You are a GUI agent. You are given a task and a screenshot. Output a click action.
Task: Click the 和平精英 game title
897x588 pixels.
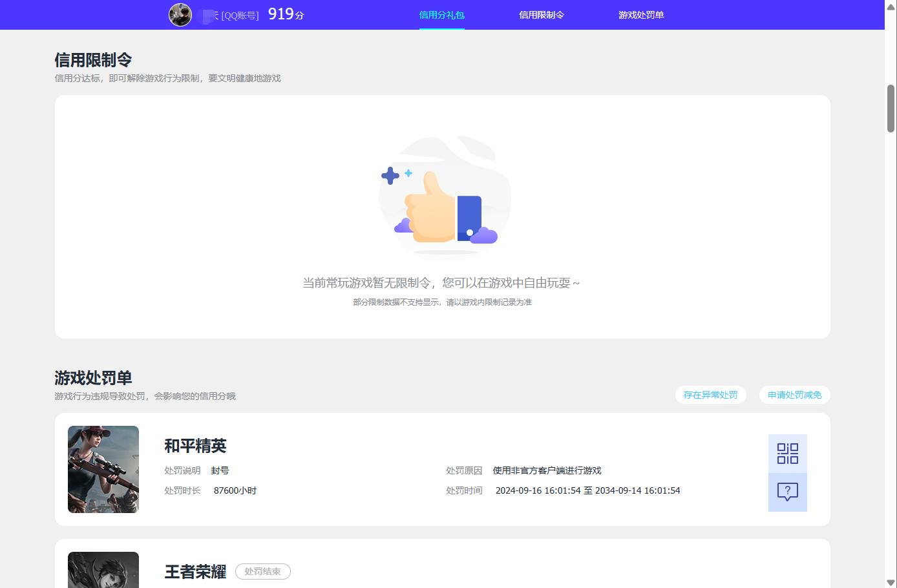click(x=195, y=446)
